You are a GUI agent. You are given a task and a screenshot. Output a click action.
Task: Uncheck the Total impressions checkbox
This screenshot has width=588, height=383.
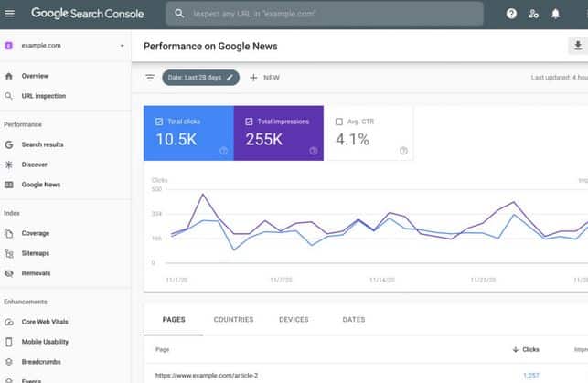click(249, 122)
